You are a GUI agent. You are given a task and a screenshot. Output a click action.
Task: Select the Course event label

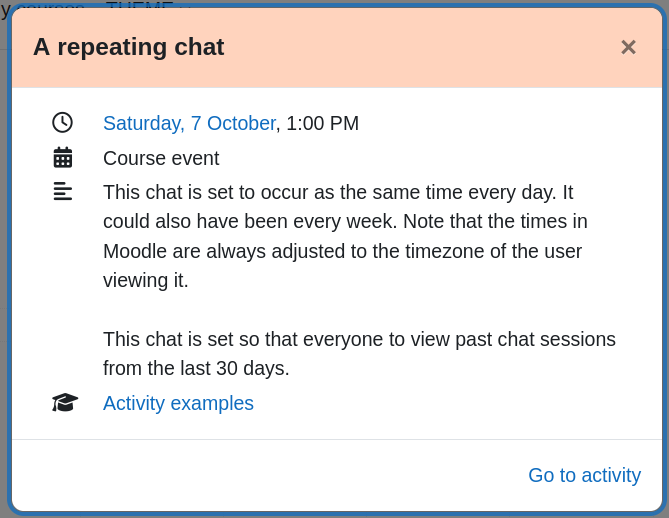(x=161, y=158)
